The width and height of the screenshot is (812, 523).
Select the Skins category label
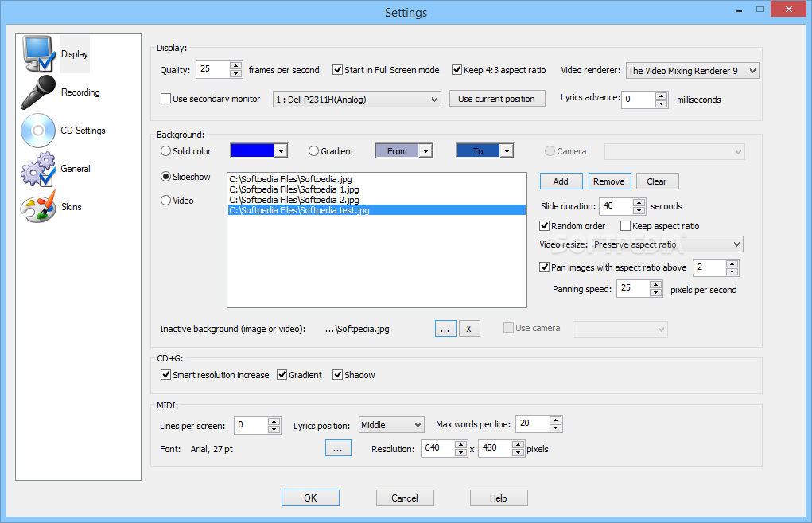pos(72,207)
